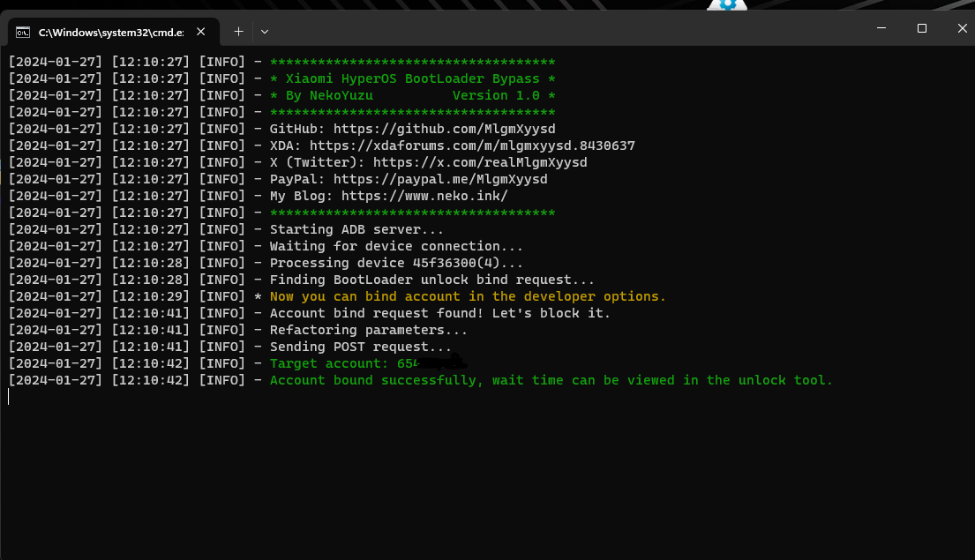Click the cmd icon on the terminal tab
975x560 pixels.
tap(23, 33)
